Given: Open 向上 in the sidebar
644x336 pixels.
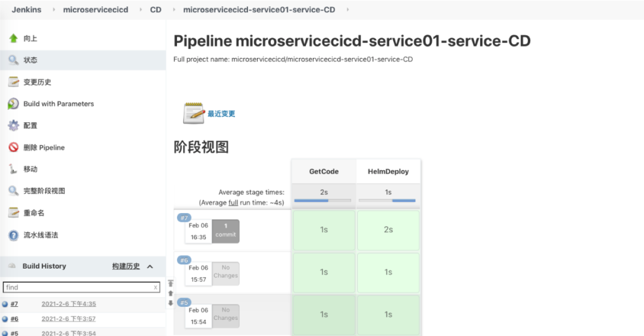Looking at the screenshot, I should click(x=30, y=38).
